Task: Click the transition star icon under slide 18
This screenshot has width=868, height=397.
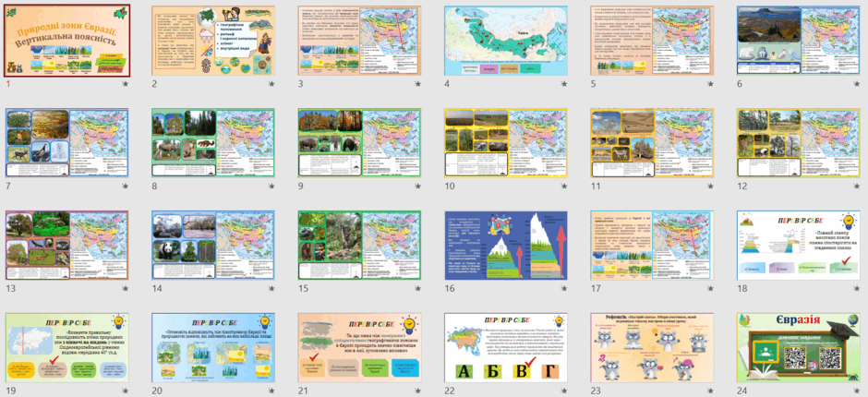Action: [856, 289]
